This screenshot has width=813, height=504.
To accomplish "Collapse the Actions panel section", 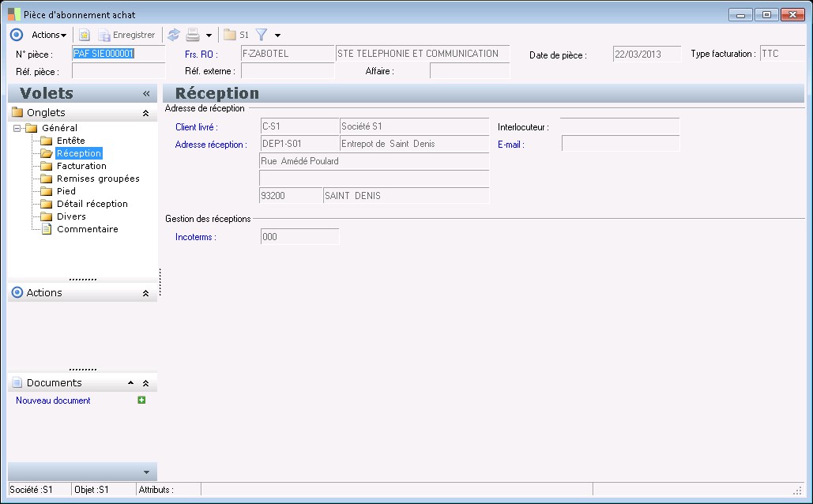I will tap(145, 293).
